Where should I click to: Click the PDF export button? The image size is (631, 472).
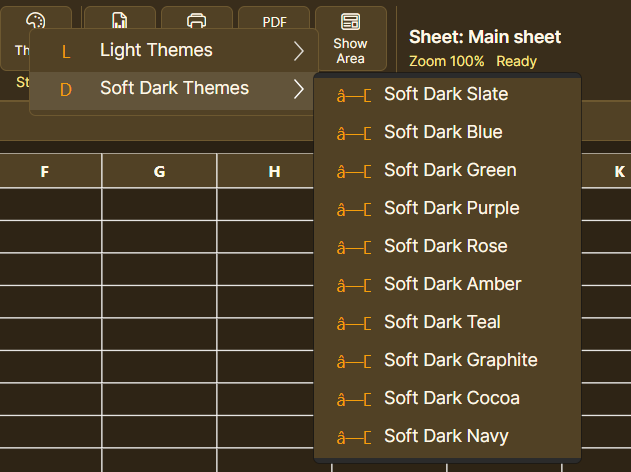(x=274, y=19)
